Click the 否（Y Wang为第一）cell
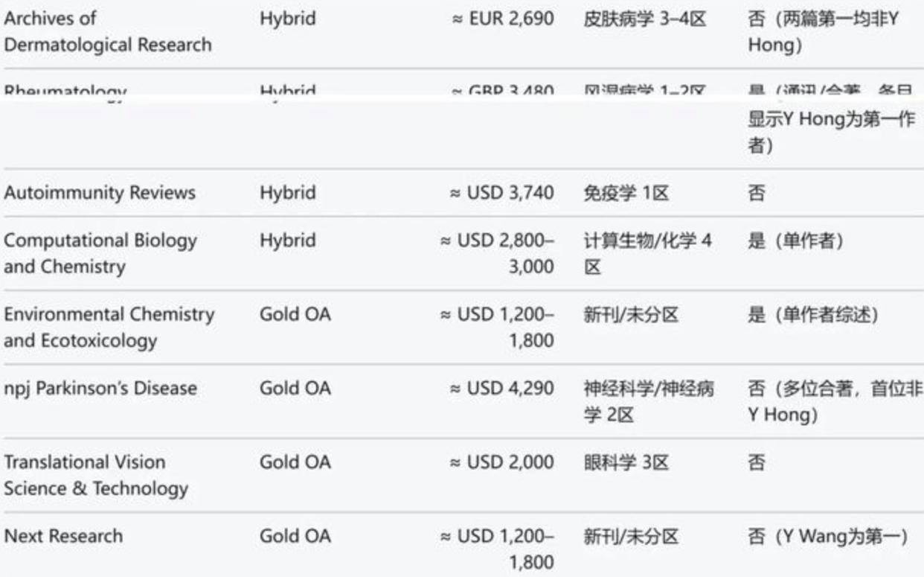This screenshot has width=924, height=577. click(x=827, y=536)
